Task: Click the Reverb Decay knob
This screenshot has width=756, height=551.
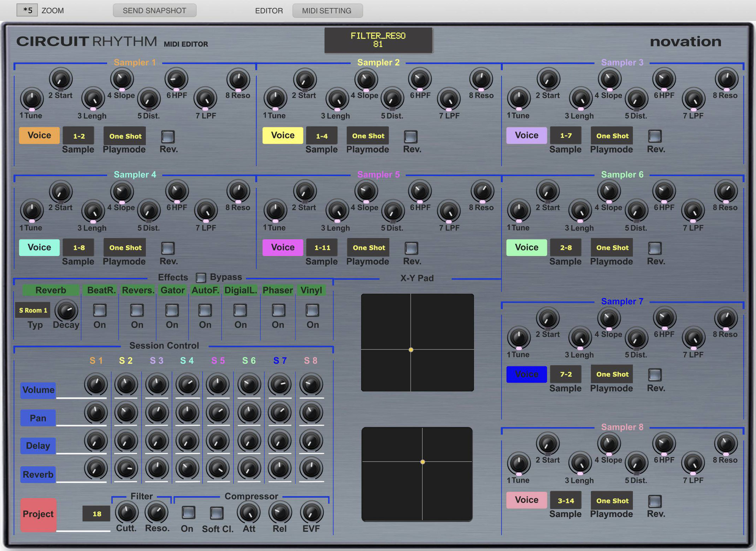Action: (66, 310)
